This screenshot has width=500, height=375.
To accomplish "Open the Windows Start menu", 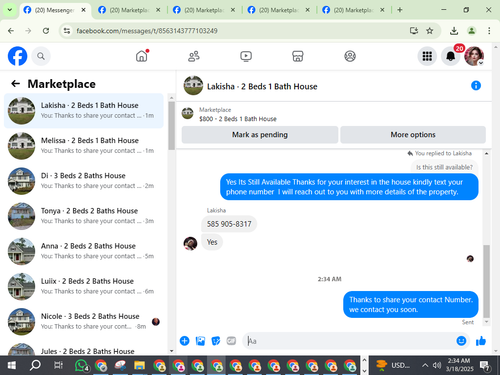I will [x=11, y=366].
